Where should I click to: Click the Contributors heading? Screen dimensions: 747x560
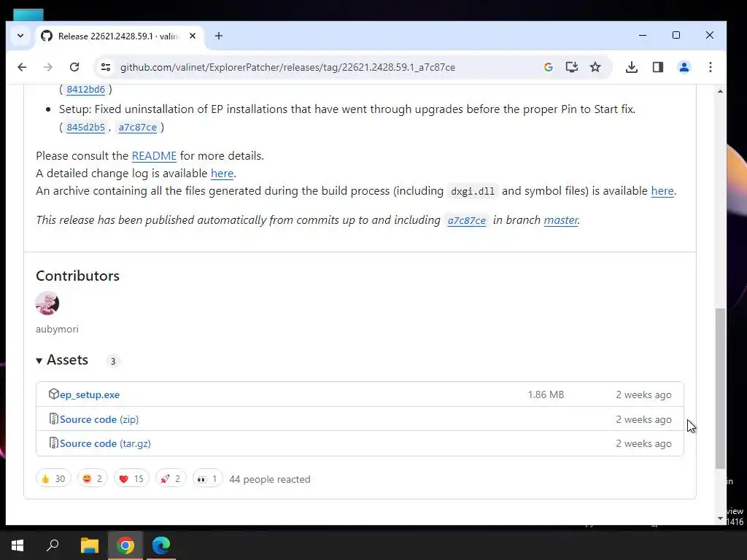pyautogui.click(x=77, y=276)
